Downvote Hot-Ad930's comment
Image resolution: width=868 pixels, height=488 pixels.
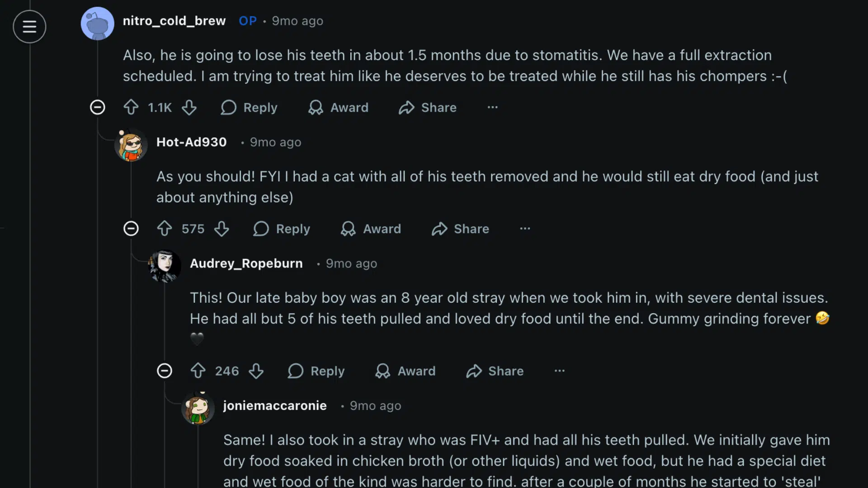tap(222, 229)
